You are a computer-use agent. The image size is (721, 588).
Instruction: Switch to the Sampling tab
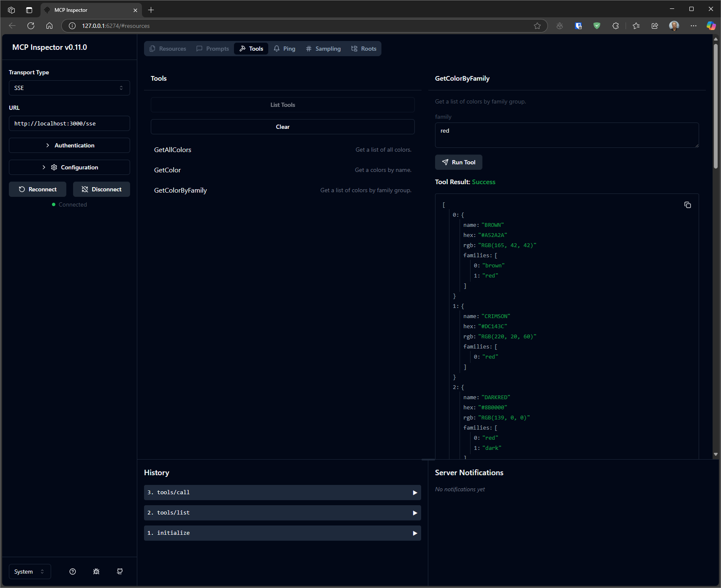[323, 49]
